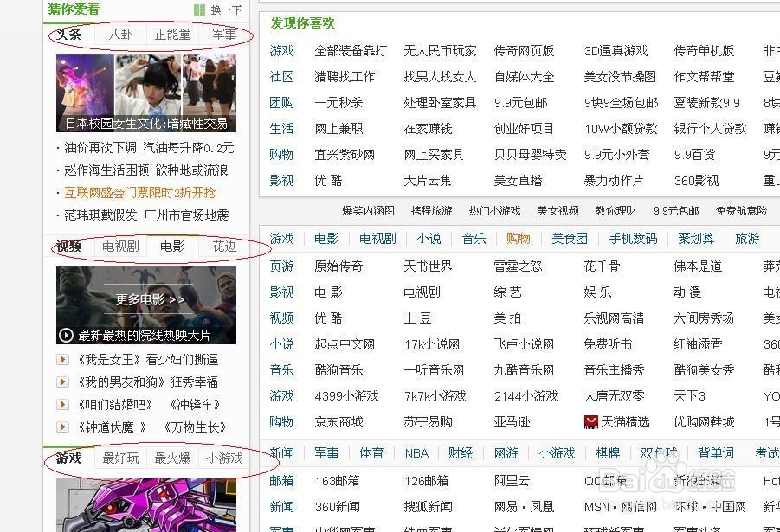The image size is (780, 532).
Task: Open 起点中文网 novel link
Action: pos(345,344)
